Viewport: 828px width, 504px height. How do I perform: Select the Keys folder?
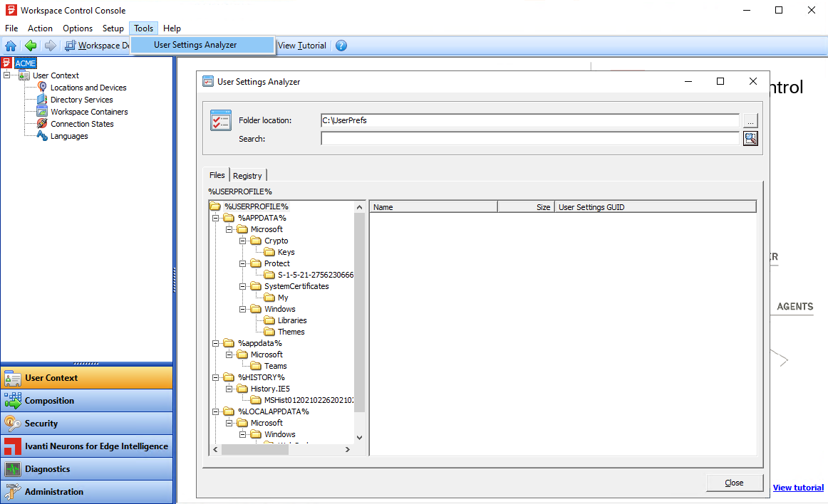pyautogui.click(x=286, y=252)
